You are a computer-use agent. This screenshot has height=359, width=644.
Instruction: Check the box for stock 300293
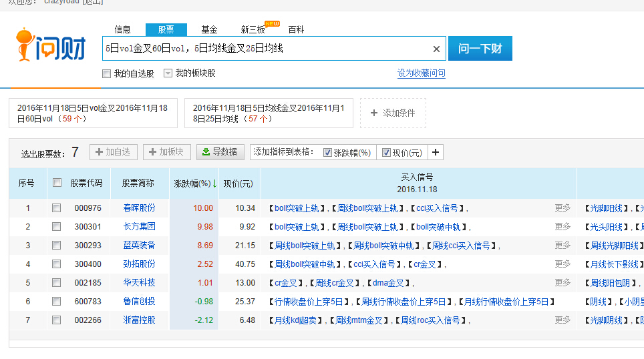[x=56, y=246]
